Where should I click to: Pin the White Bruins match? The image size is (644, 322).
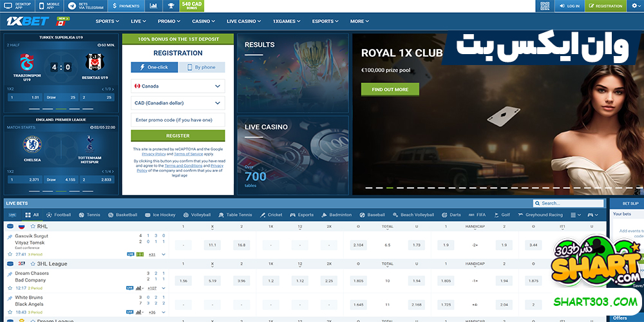[10, 298]
